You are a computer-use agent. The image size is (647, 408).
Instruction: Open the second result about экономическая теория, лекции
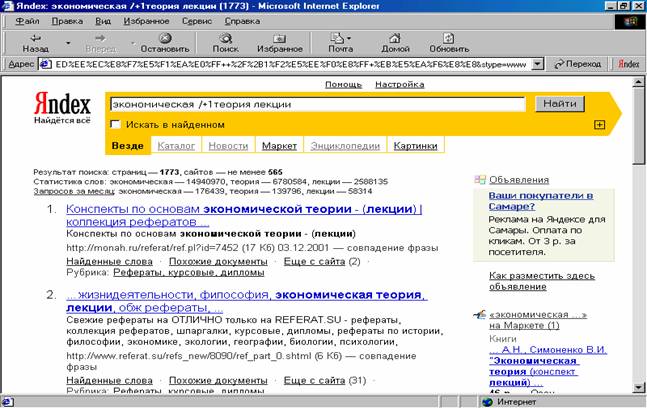click(246, 301)
